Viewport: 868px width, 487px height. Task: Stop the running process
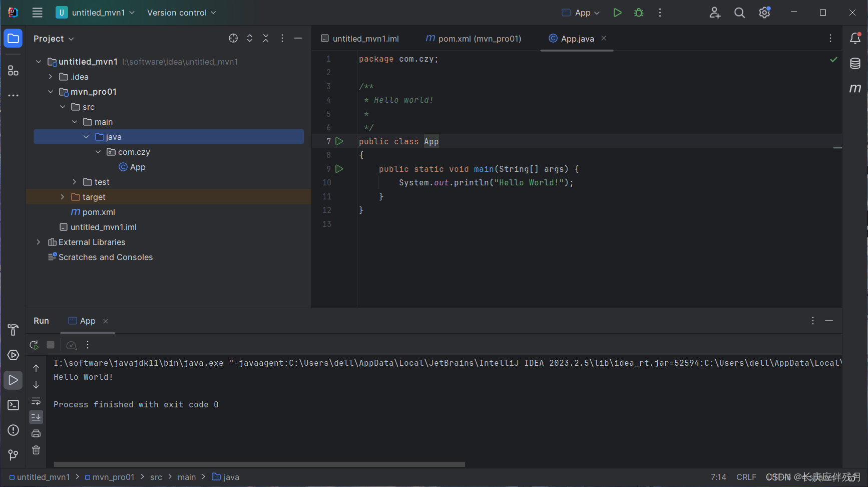50,345
